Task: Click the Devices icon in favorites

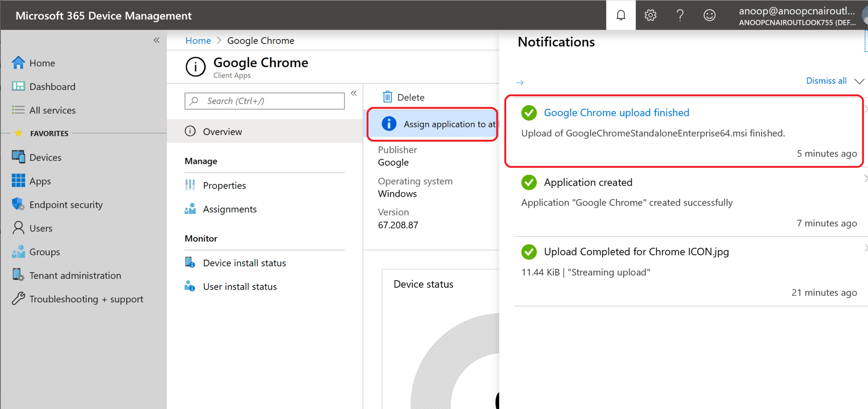Action: pos(18,157)
